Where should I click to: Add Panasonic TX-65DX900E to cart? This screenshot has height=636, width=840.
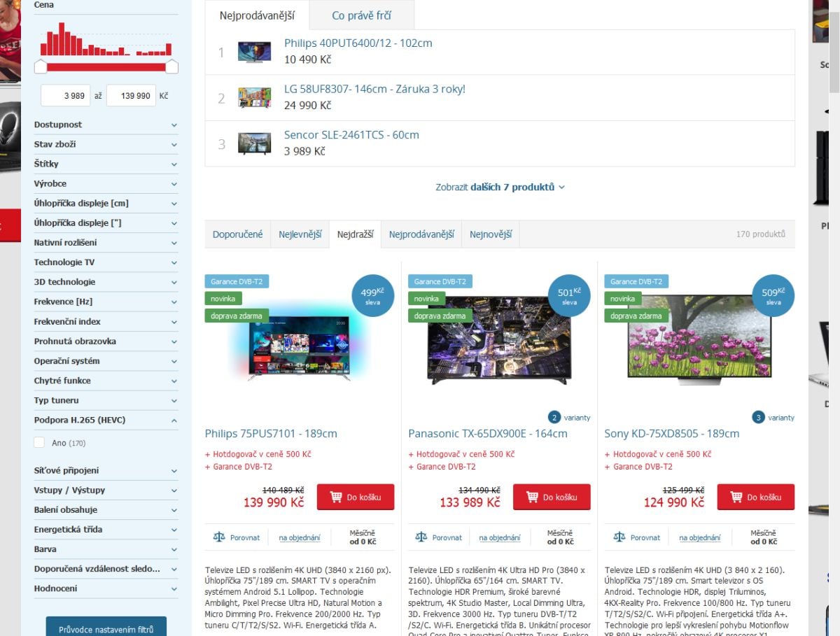coord(552,497)
